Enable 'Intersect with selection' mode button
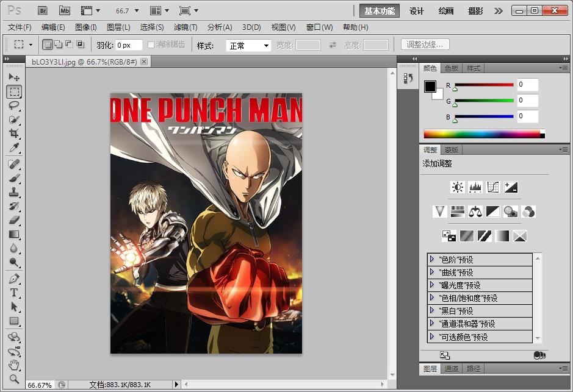Image resolution: width=573 pixels, height=392 pixels. (81, 45)
